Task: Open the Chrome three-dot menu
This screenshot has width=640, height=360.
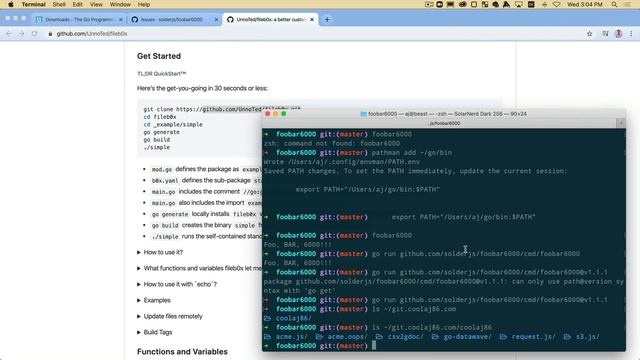Action: (631, 34)
